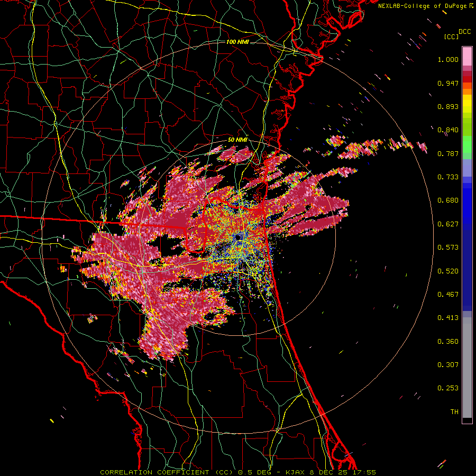This screenshot has width=476, height=476.
Task: Click the [CC] units label
Action: (x=451, y=36)
